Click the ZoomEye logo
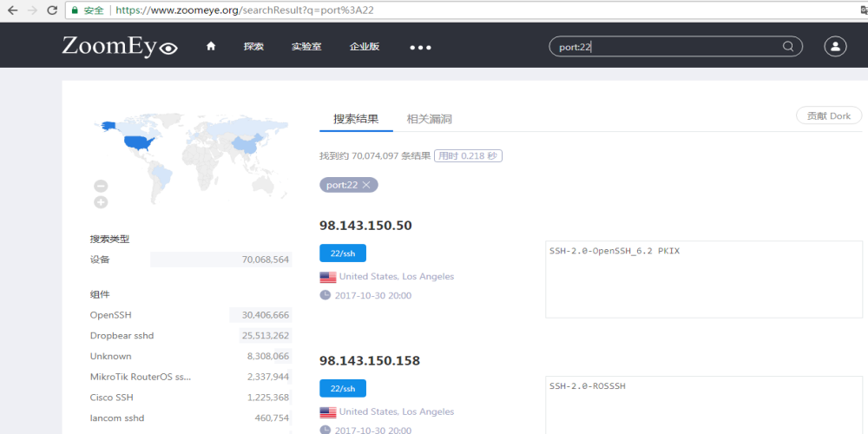Screen dimensions: 868x434 (x=120, y=47)
